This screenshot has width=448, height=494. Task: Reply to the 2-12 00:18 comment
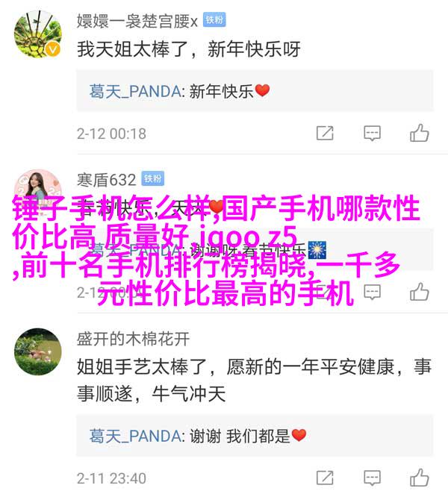(x=372, y=134)
